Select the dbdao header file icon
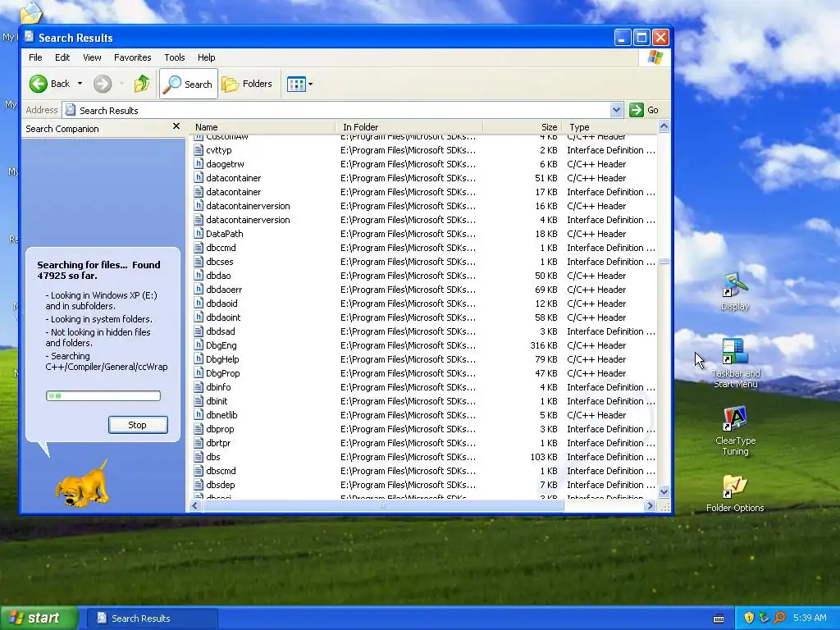Viewport: 840px width, 630px height. click(199, 276)
